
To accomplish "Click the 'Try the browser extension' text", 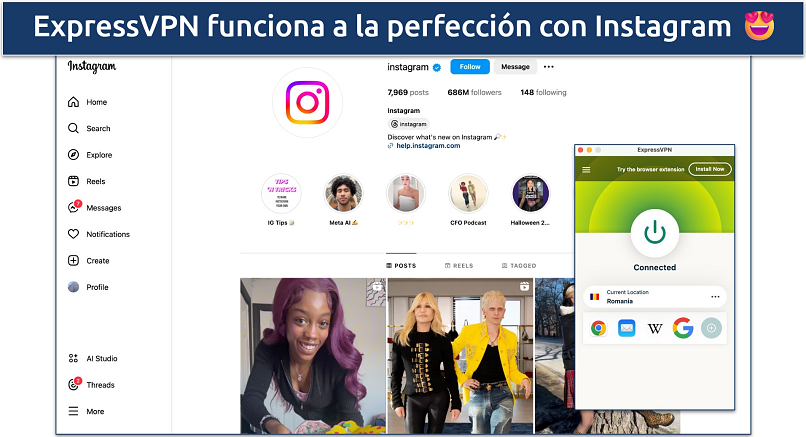I will tap(650, 169).
